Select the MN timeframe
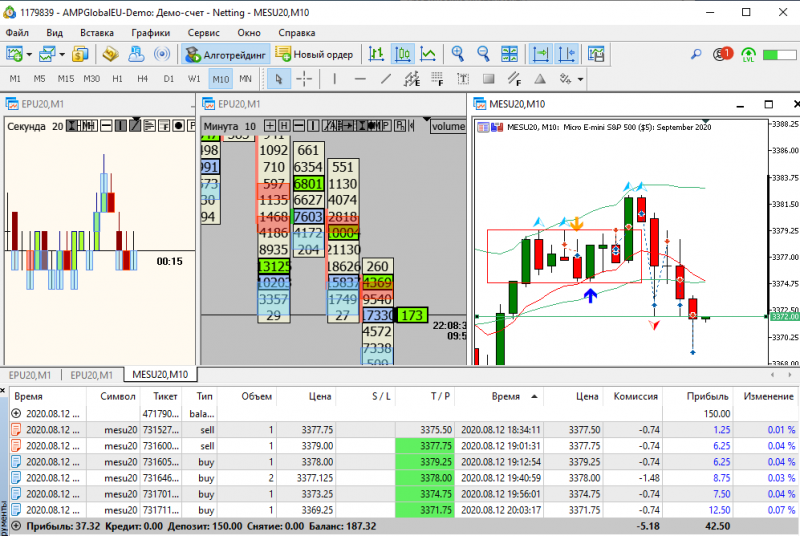800x536 pixels. coord(245,79)
